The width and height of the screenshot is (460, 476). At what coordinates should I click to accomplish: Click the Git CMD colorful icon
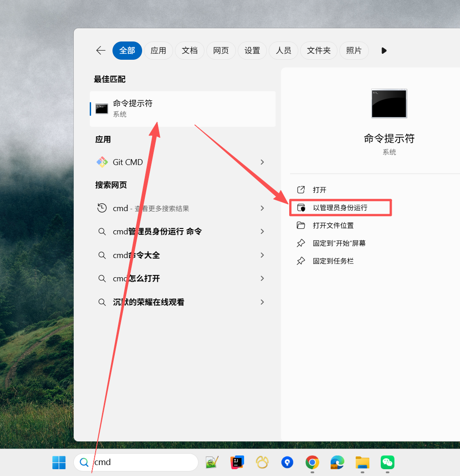click(x=102, y=162)
